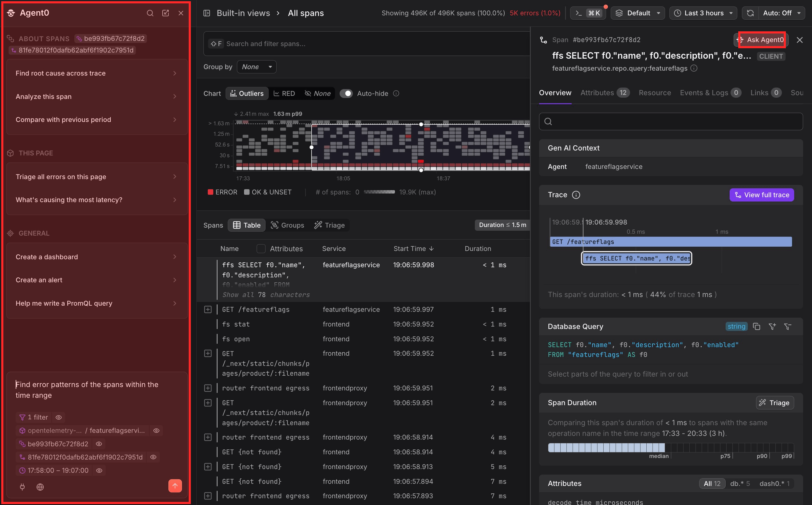Copy the Database Query with copy icon
812x505 pixels.
[757, 326]
